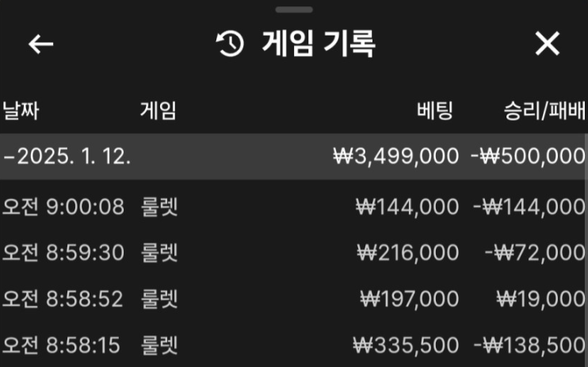Viewport: 588px width, 367px height.
Task: Grab the sheet drag handle at top
Action: coord(294,10)
